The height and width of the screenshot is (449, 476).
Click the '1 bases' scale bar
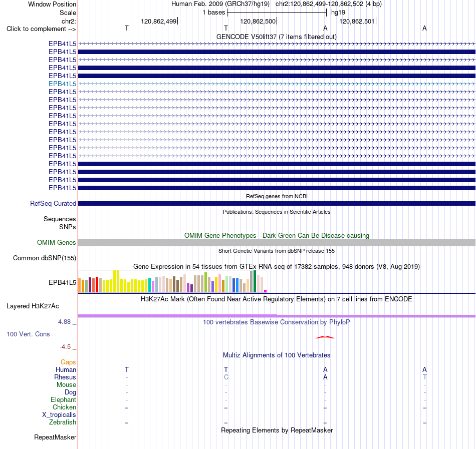pos(277,13)
